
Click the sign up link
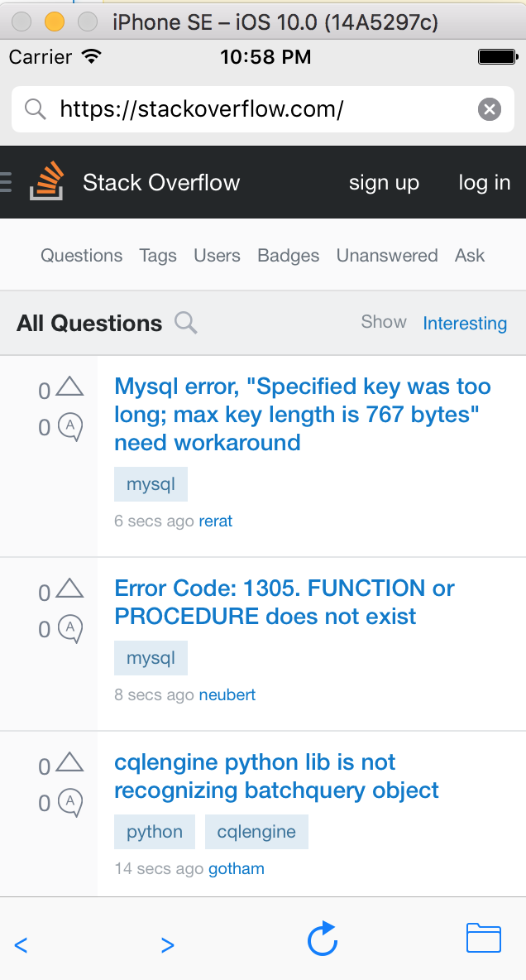tap(384, 182)
